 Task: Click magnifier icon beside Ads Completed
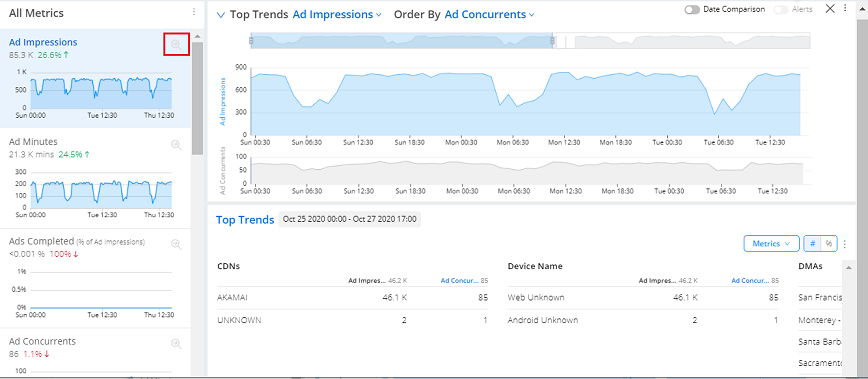pyautogui.click(x=177, y=244)
